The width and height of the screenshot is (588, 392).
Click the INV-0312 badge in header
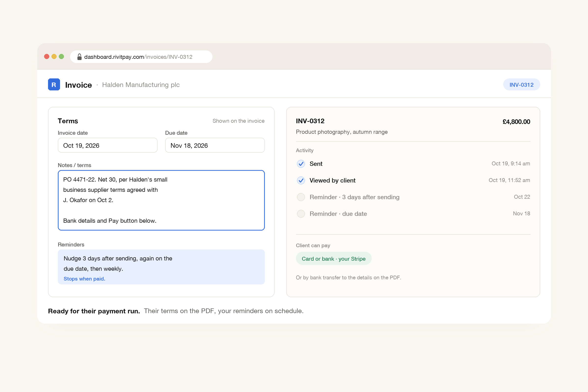[522, 85]
